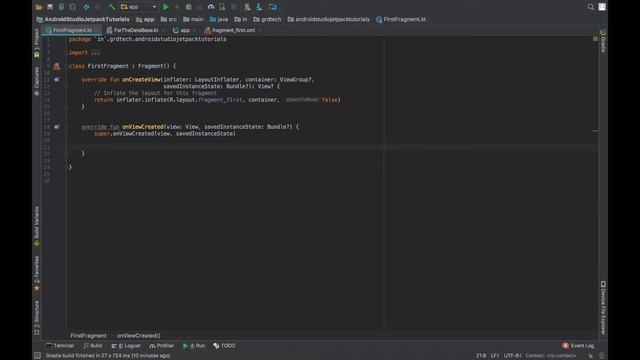Viewport: 640px width, 360px height.
Task: Select the app module breadcrumb
Action: (x=145, y=19)
